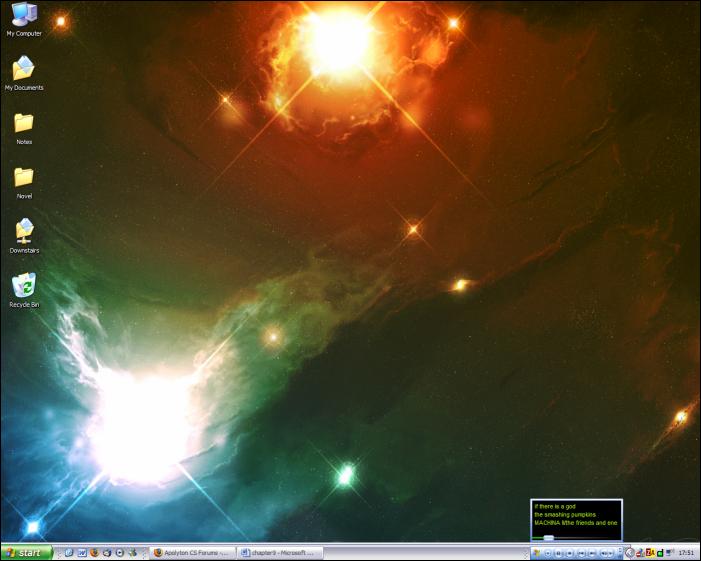Pause playback in media player toolbar
The height and width of the screenshot is (561, 701).
[x=558, y=552]
